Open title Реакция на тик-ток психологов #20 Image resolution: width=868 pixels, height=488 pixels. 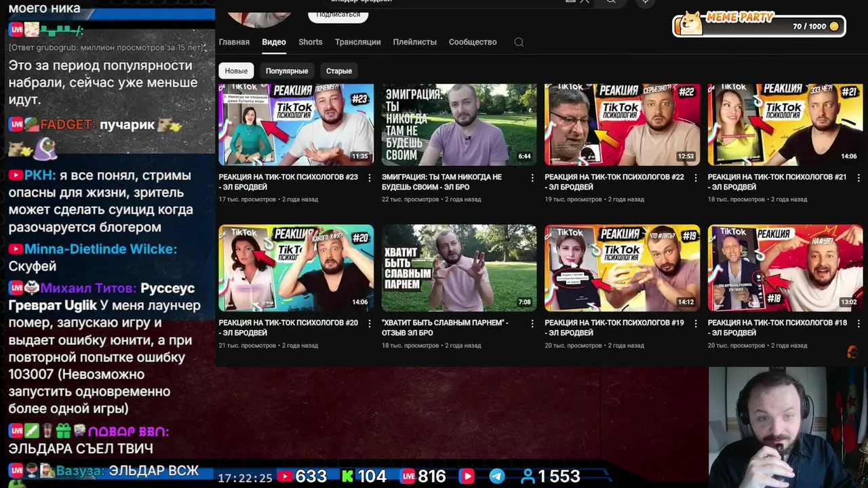coord(288,327)
